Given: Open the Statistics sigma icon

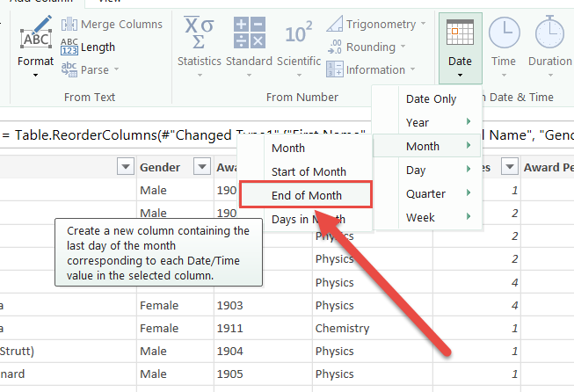Looking at the screenshot, I should click(x=199, y=33).
